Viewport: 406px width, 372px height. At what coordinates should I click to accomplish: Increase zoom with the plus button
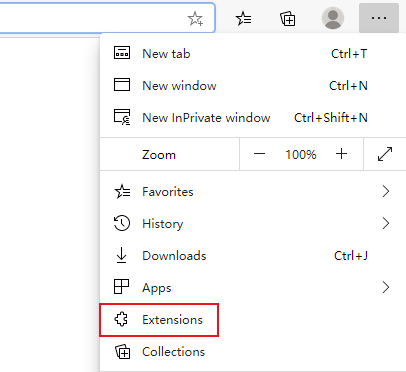[x=341, y=154]
